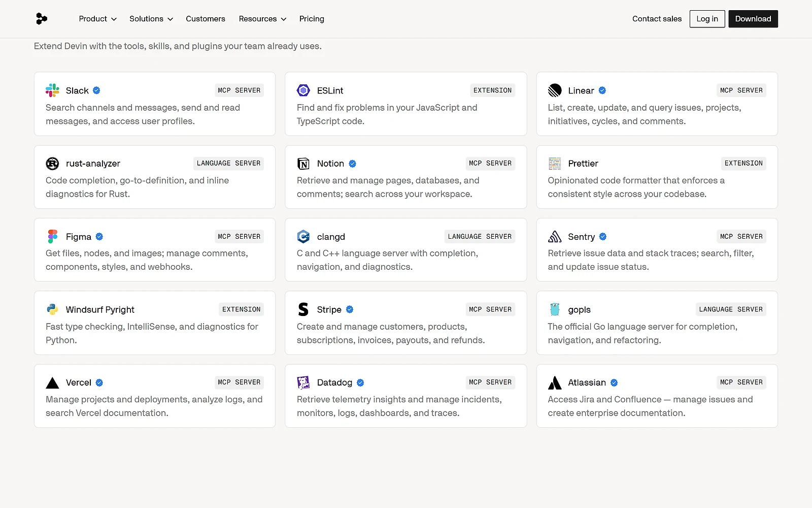Open the Customers nav item
The width and height of the screenshot is (812, 508).
coord(206,19)
